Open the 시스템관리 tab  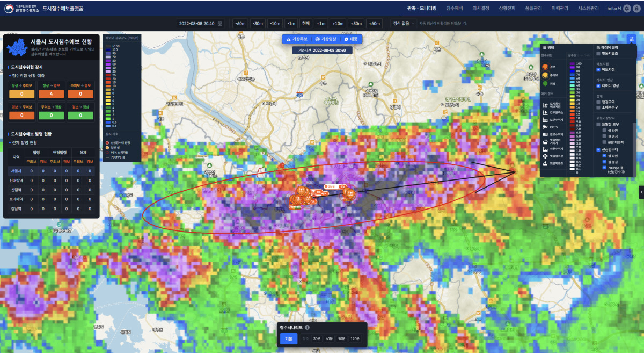589,9
